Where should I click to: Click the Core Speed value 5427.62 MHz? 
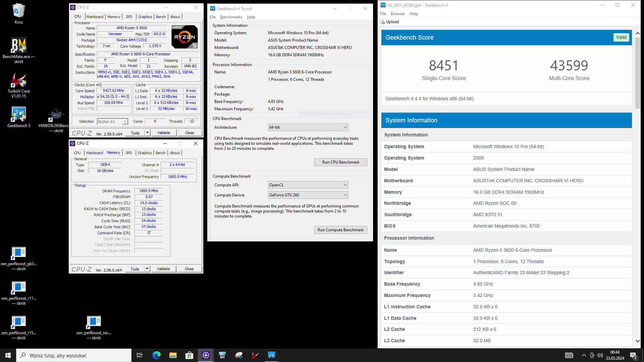[x=114, y=91]
